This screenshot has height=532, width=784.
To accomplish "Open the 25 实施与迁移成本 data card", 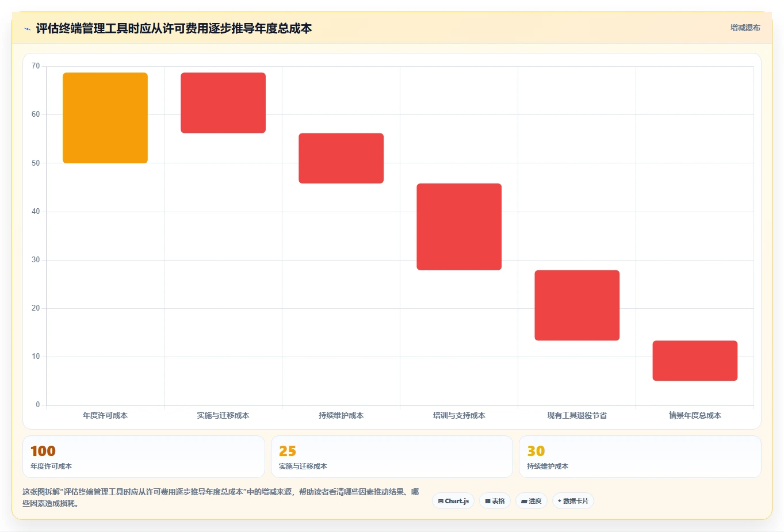I will click(x=392, y=457).
